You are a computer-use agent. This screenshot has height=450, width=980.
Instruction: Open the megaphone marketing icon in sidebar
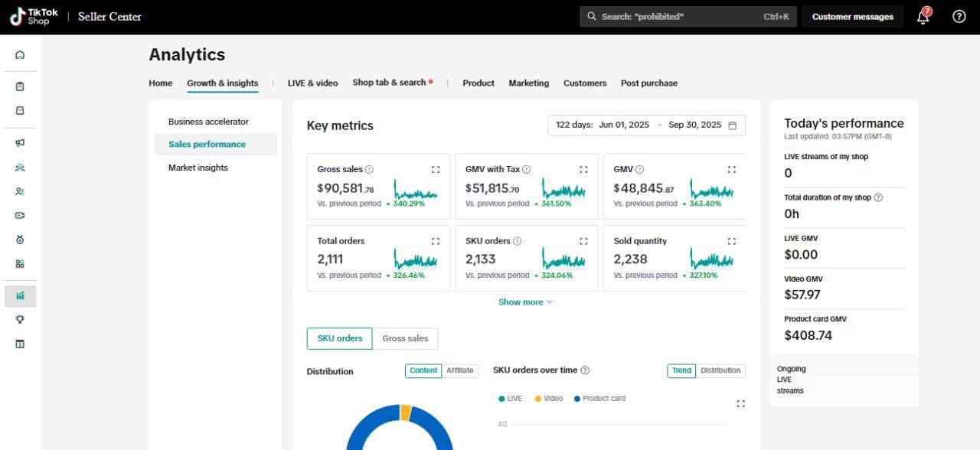(x=20, y=143)
